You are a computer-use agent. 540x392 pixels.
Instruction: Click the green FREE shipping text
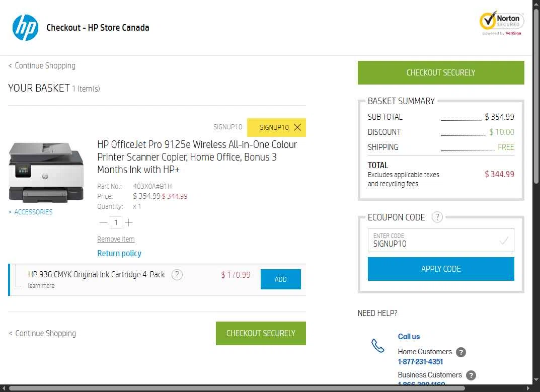506,147
